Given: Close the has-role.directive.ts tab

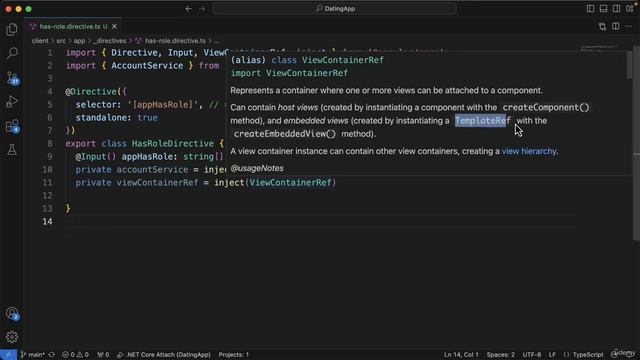Looking at the screenshot, I should [x=114, y=27].
